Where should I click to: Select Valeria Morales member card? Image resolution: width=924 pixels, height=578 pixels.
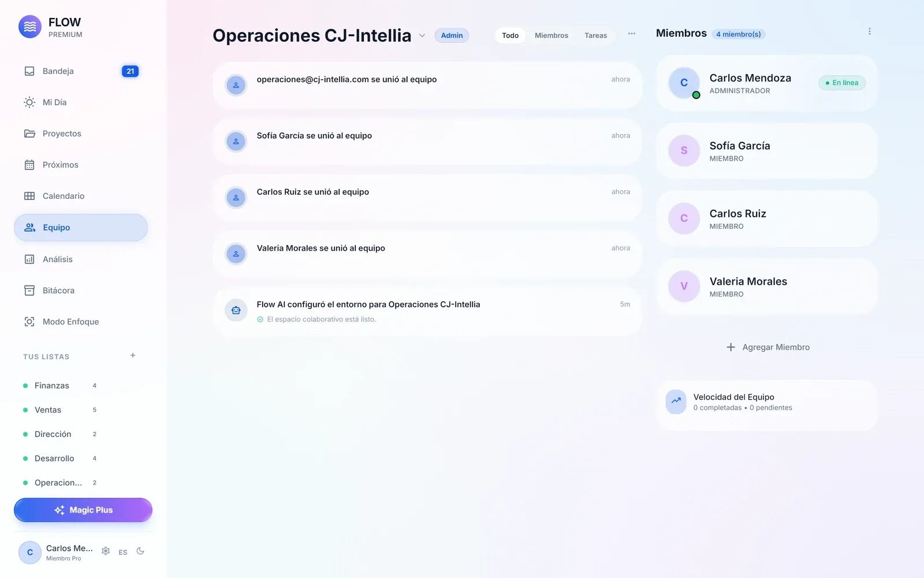[766, 286]
